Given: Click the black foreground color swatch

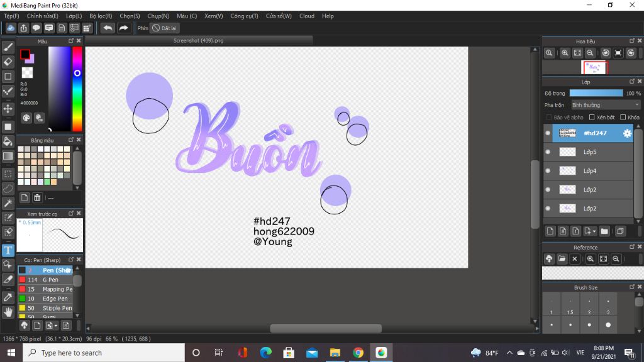Looking at the screenshot, I should pyautogui.click(x=25, y=54).
